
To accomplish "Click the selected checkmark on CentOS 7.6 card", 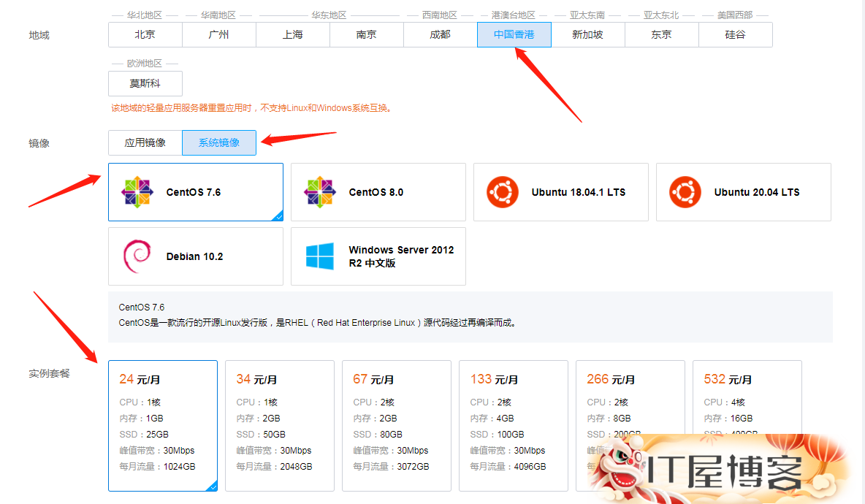I will (x=278, y=216).
